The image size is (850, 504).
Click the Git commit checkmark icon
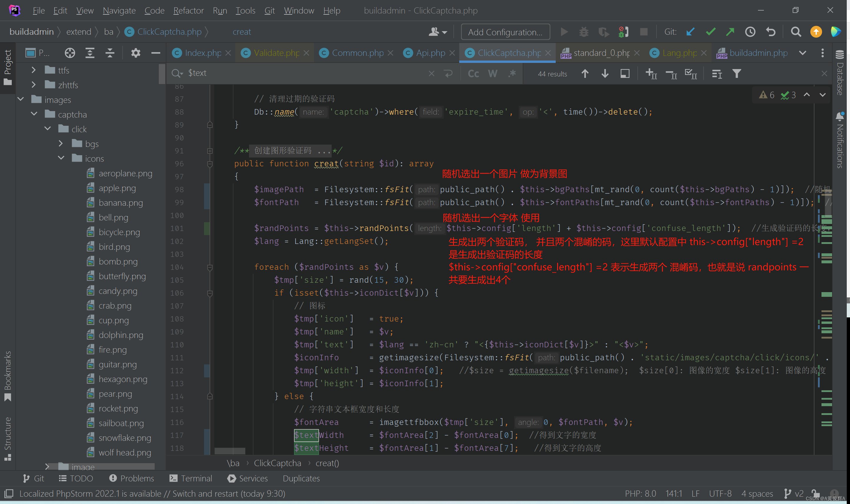(710, 32)
